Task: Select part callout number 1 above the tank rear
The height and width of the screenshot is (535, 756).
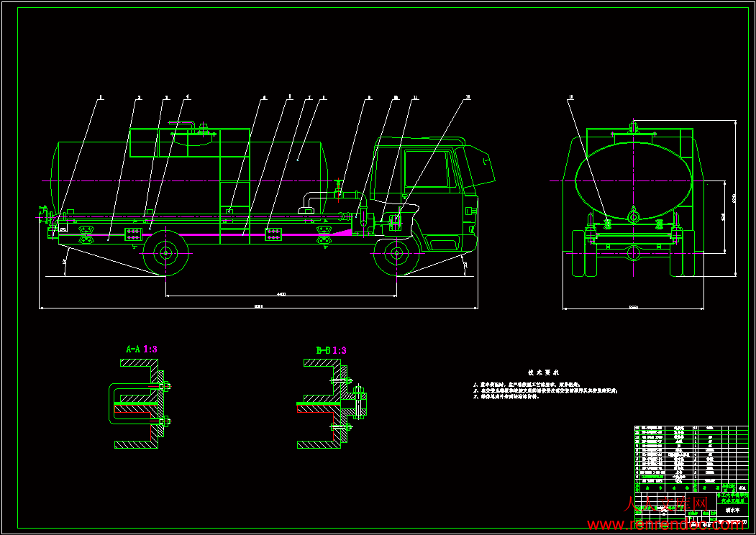Action: pos(100,97)
